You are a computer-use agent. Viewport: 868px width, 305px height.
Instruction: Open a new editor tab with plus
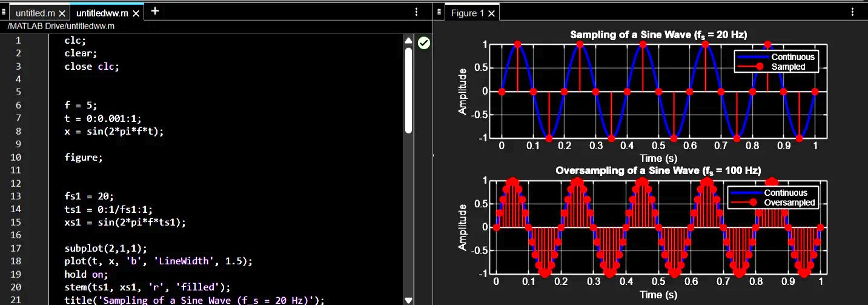155,11
